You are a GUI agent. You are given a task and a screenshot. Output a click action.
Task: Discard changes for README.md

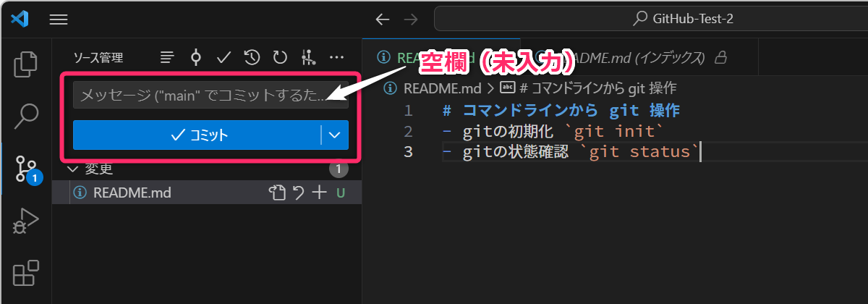(x=298, y=193)
